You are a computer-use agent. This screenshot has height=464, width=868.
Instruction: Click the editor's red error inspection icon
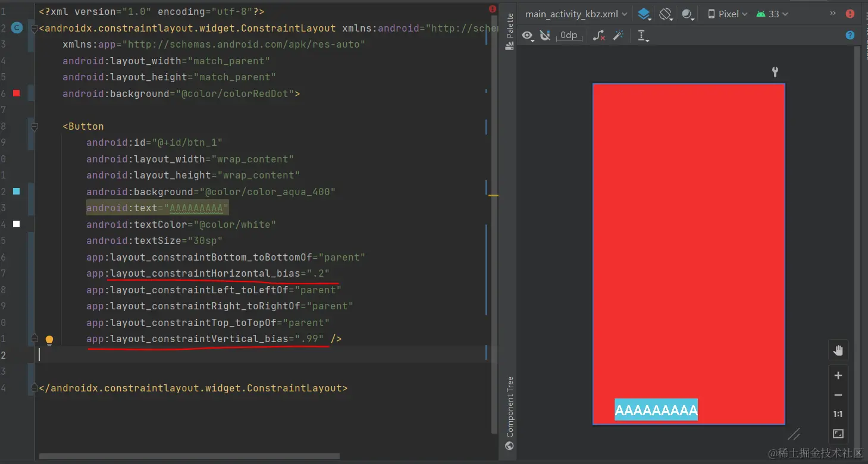pos(493,9)
